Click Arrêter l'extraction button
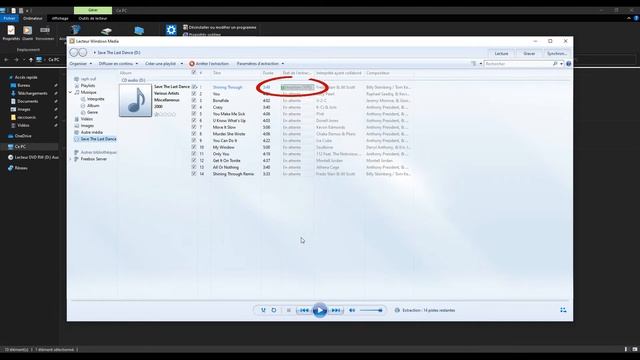This screenshot has height=360, width=640. [x=209, y=64]
